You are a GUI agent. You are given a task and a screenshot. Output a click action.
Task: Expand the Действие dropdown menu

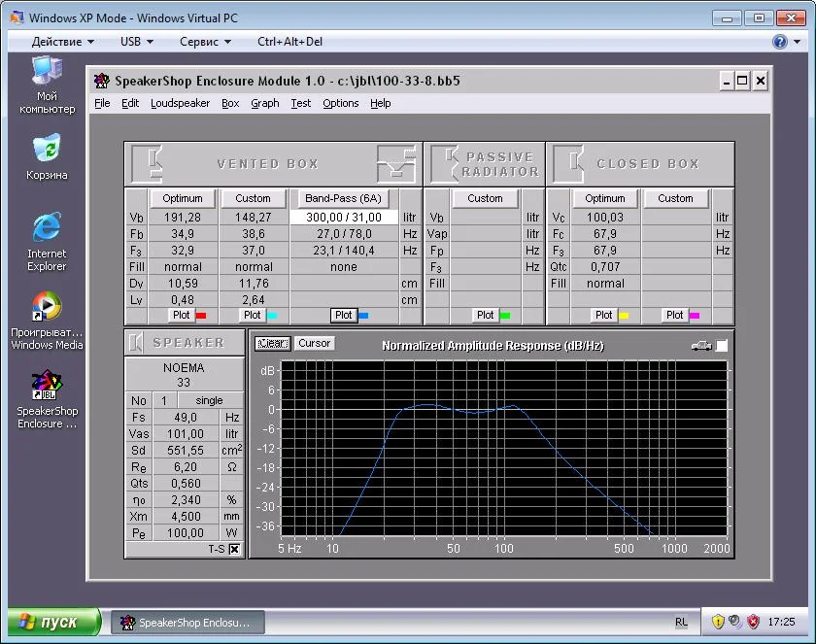[x=63, y=42]
